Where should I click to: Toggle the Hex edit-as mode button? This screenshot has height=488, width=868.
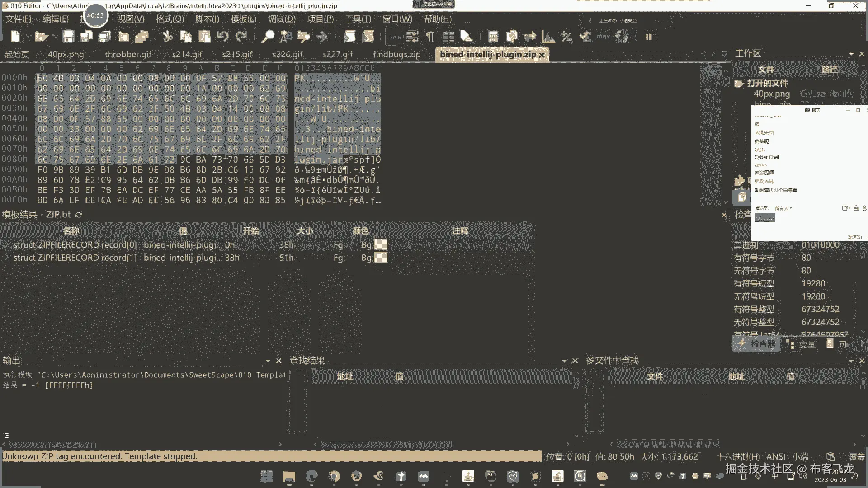coord(394,37)
